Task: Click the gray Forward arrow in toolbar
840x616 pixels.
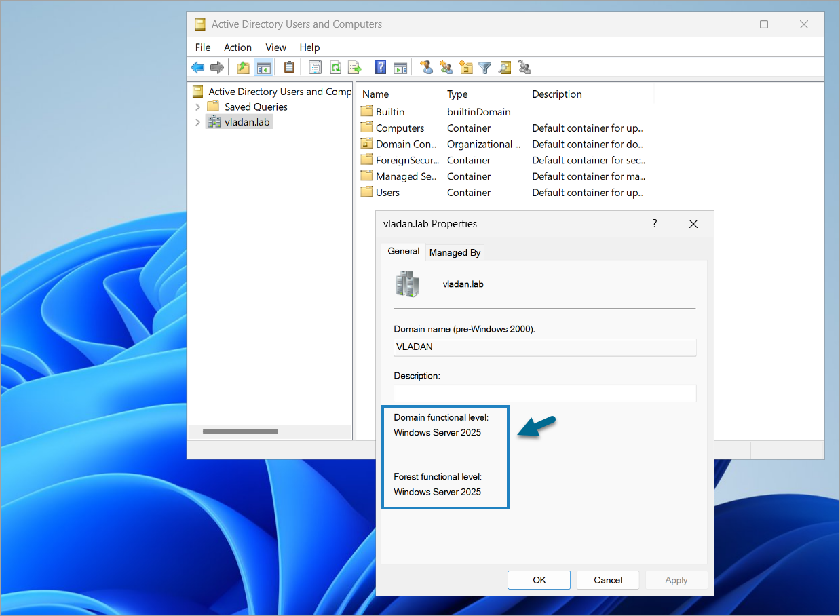Action: tap(217, 67)
